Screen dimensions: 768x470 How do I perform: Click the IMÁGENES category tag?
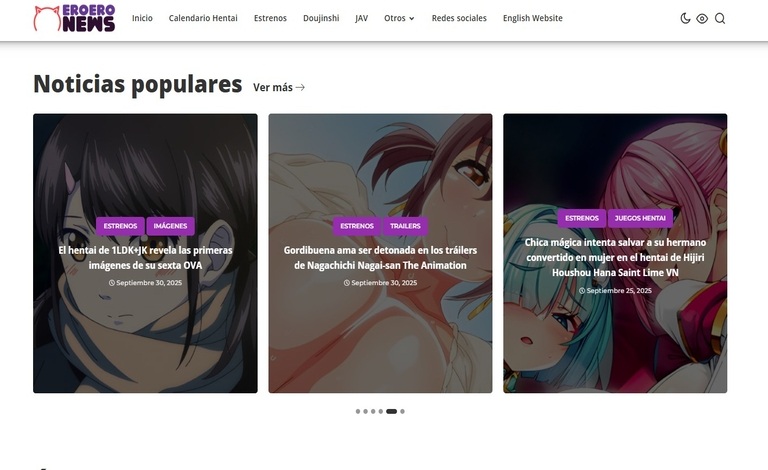[170, 226]
